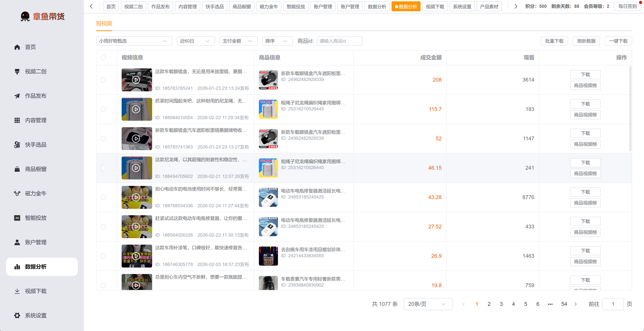Switch to 视频二创 top tab
644x331 pixels.
(x=133, y=6)
